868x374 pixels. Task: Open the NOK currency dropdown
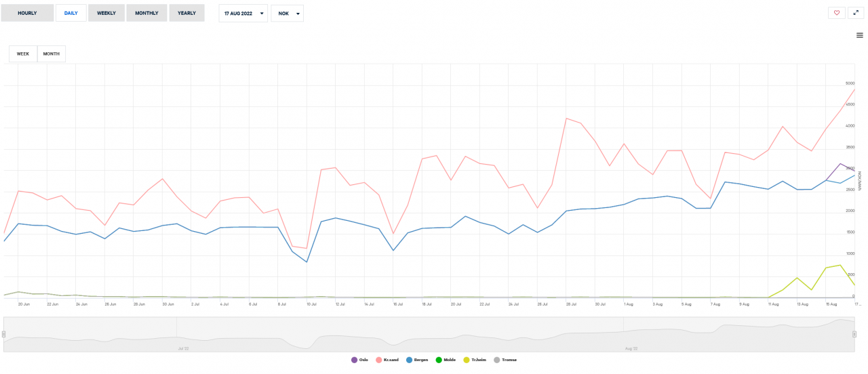pyautogui.click(x=288, y=14)
